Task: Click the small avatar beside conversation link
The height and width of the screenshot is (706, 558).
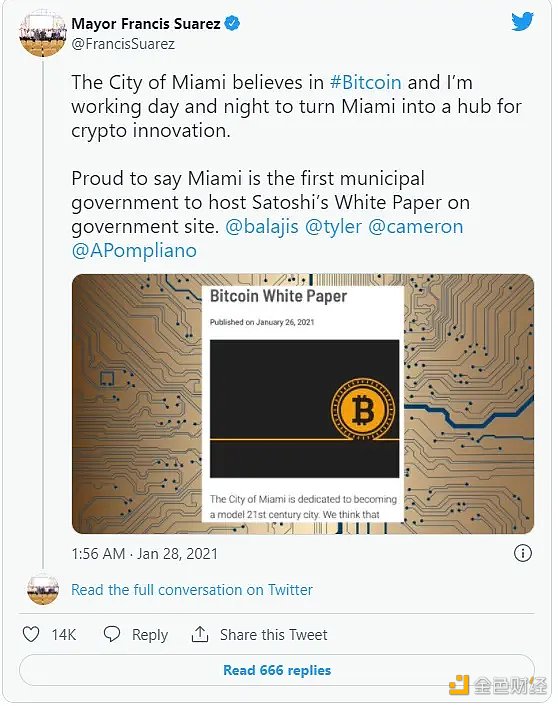Action: (x=43, y=588)
